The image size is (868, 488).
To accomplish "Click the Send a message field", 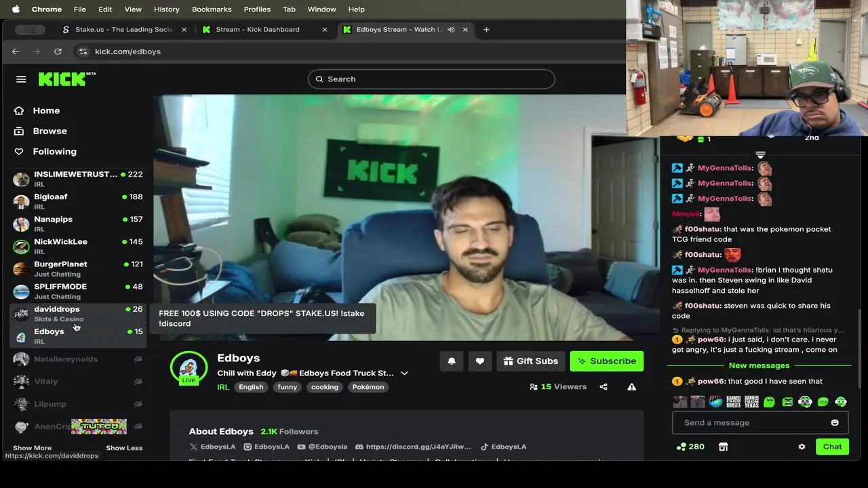I will pyautogui.click(x=759, y=423).
